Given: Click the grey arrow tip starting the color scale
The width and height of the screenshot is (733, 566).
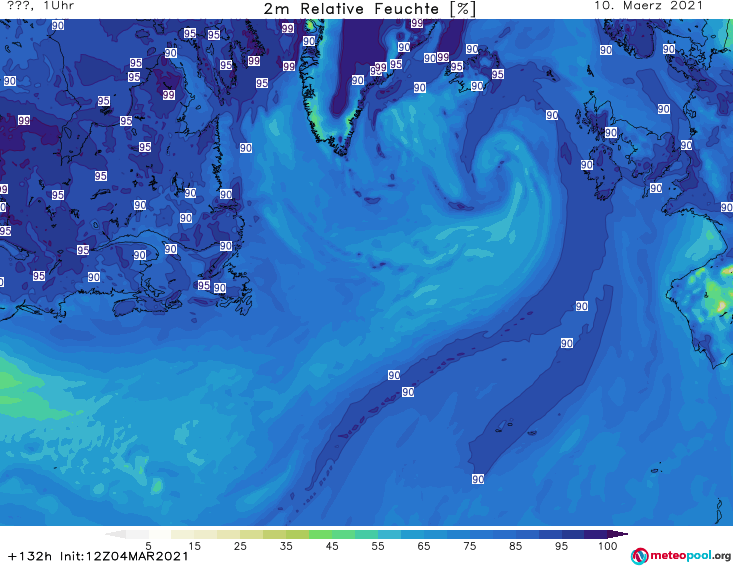Looking at the screenshot, I should 115,534.
